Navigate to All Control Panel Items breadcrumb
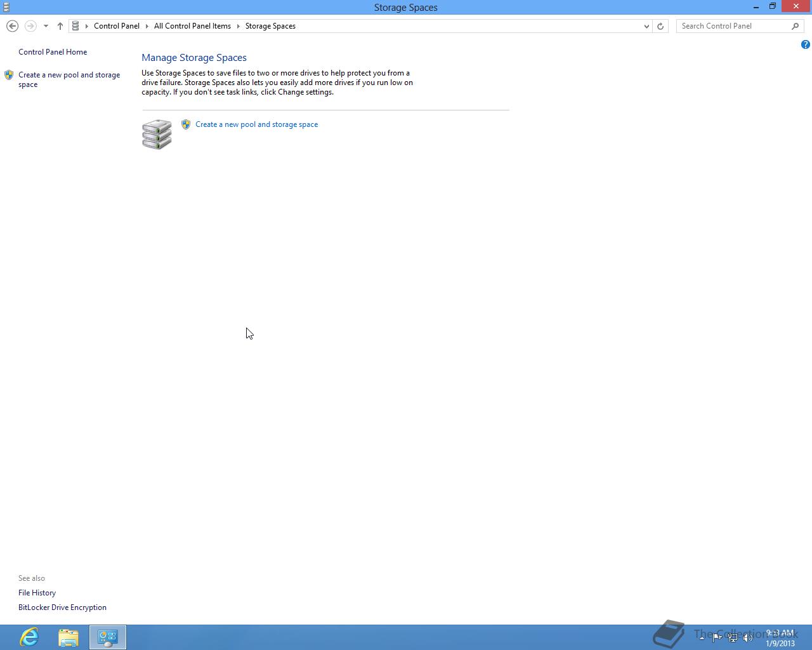This screenshot has width=812, height=650. [x=192, y=26]
